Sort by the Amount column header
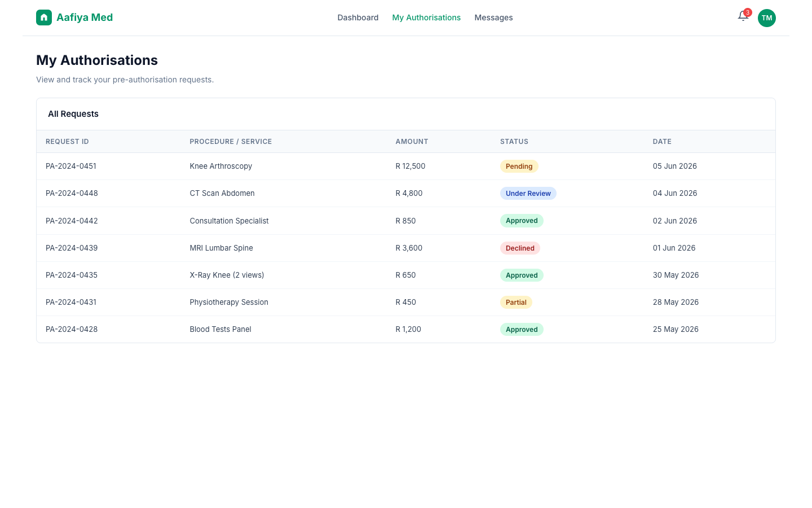 click(x=412, y=142)
